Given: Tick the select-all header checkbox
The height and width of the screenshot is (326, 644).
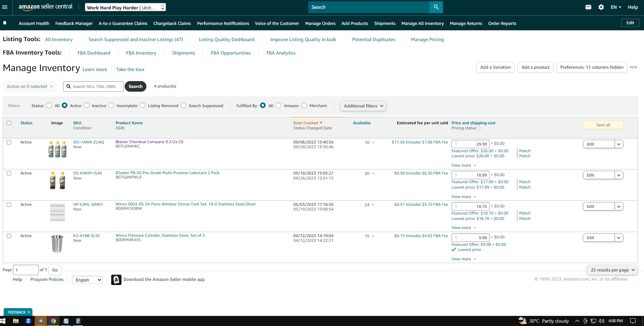Looking at the screenshot, I should pyautogui.click(x=9, y=123).
